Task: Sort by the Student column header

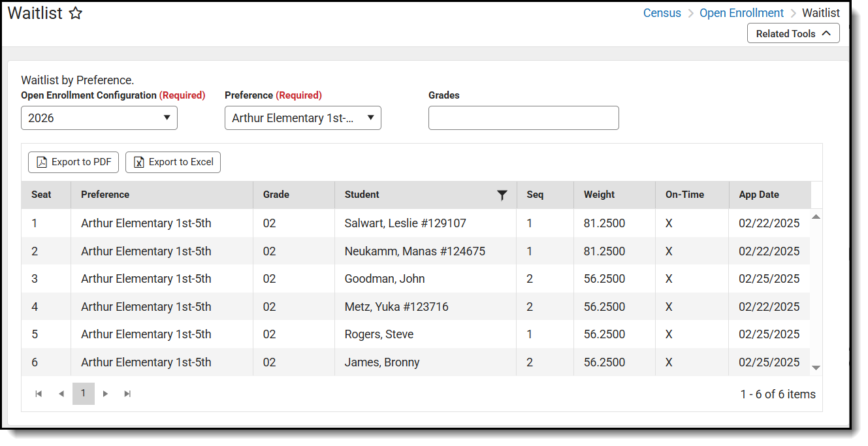Action: (x=362, y=195)
